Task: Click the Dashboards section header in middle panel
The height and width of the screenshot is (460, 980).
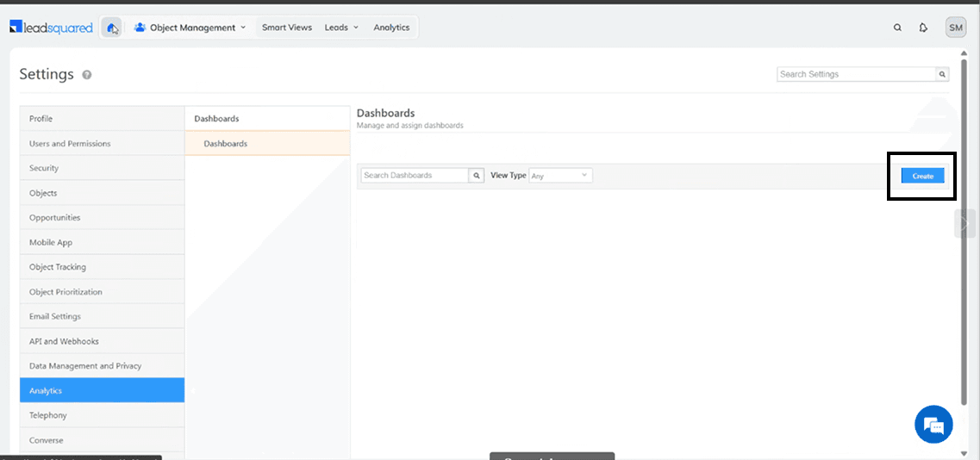Action: click(x=267, y=119)
